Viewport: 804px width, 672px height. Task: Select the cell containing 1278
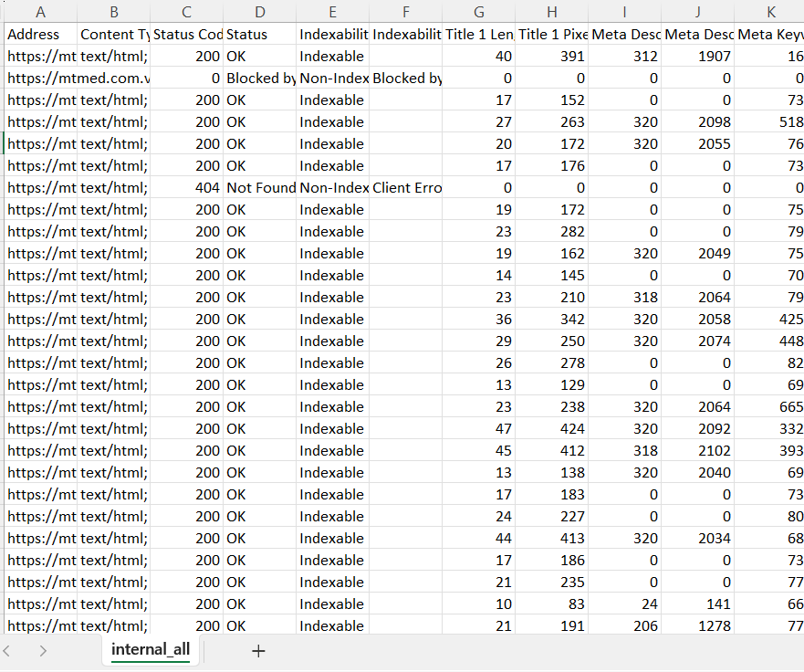coord(697,625)
